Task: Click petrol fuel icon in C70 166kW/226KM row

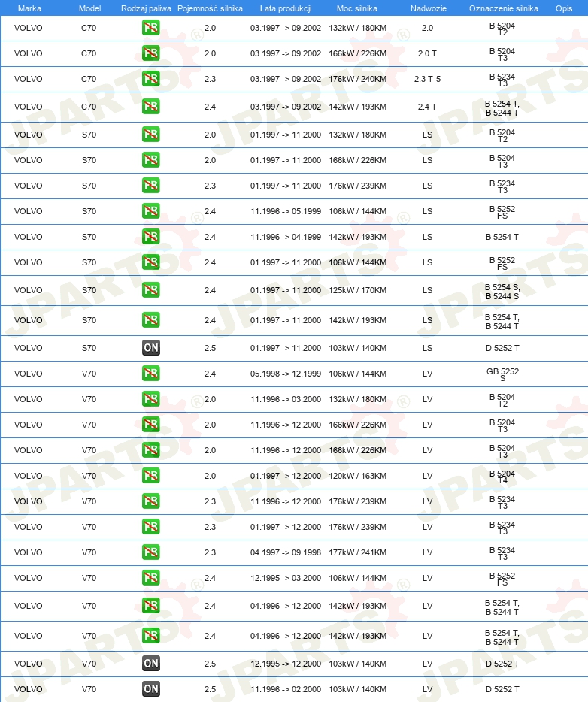Action: coord(151,53)
